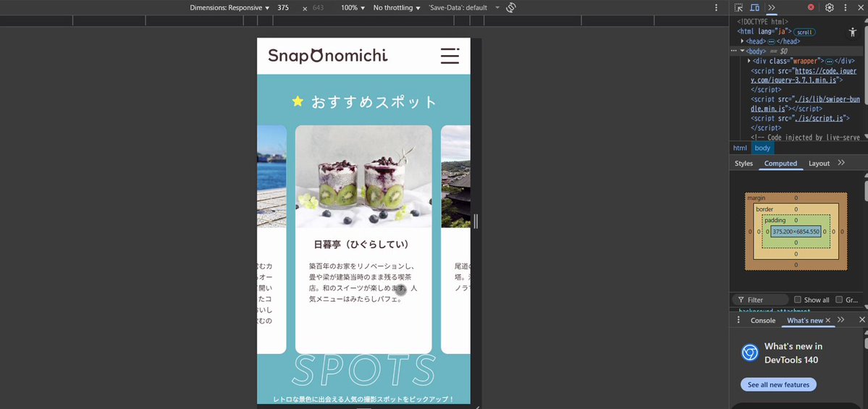Open the No throttling dropdown

[x=397, y=8]
